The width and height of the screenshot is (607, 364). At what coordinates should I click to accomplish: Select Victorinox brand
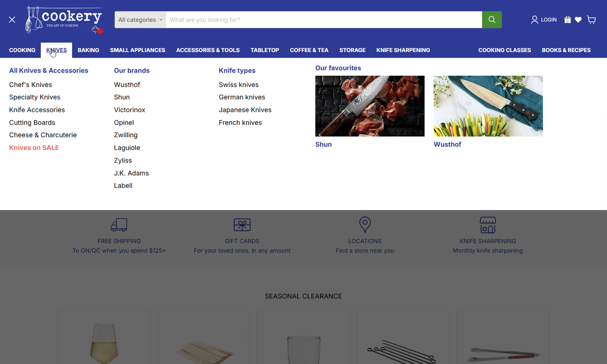[130, 110]
